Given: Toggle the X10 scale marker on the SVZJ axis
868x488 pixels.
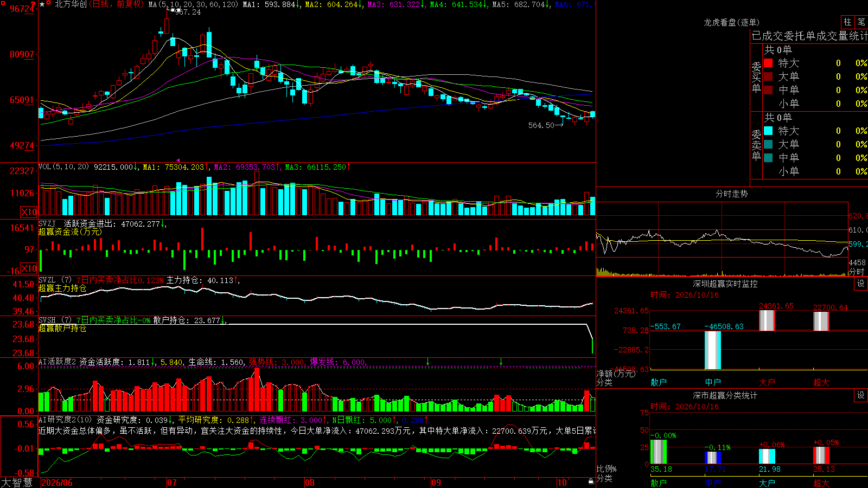Looking at the screenshot, I should (x=29, y=268).
